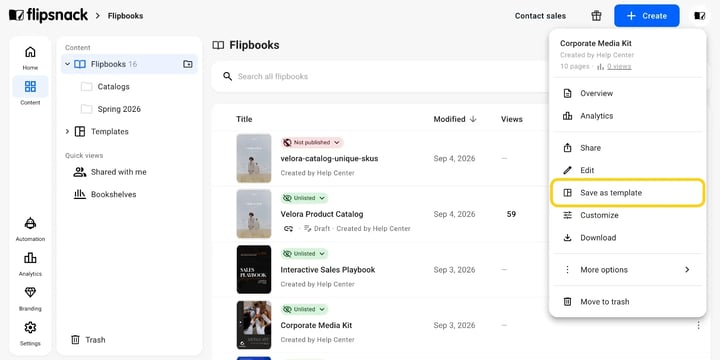The width and height of the screenshot is (720, 360).
Task: Click velora-catalog-unique-skus thumbnail
Action: pyautogui.click(x=254, y=158)
